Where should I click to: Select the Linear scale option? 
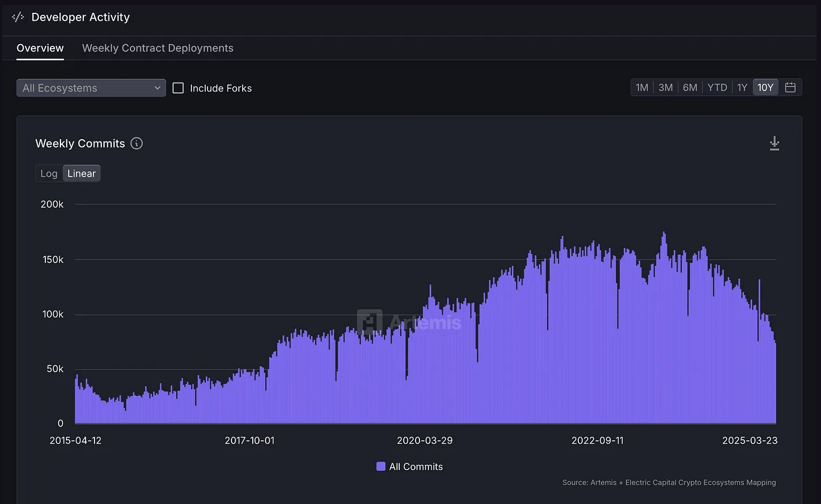[x=82, y=174]
